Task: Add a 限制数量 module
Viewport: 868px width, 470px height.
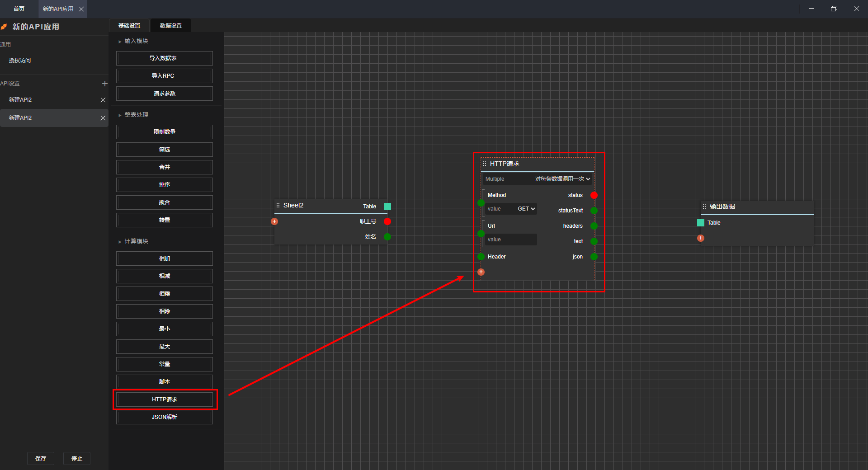Action: click(165, 132)
